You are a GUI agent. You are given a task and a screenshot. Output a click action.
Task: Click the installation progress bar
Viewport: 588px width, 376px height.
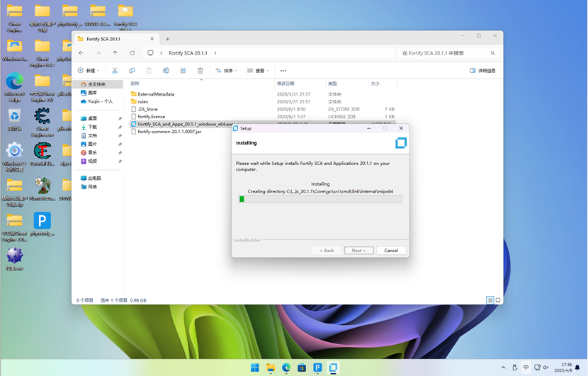(x=320, y=199)
